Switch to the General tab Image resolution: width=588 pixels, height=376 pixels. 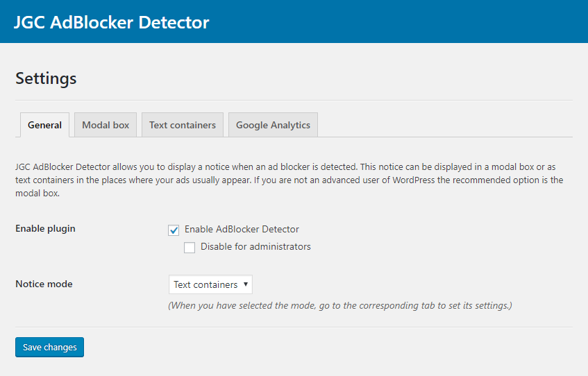[44, 125]
